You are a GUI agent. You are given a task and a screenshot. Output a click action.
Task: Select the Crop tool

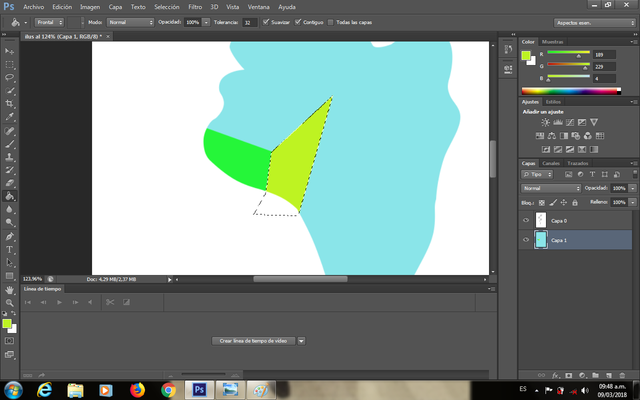(10, 103)
